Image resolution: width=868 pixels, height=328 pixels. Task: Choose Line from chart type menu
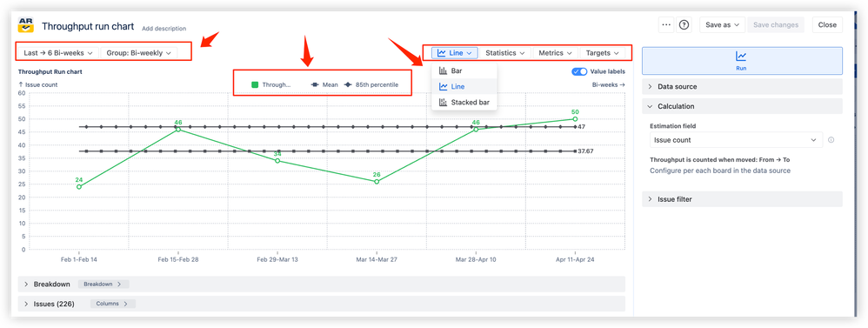(x=464, y=86)
